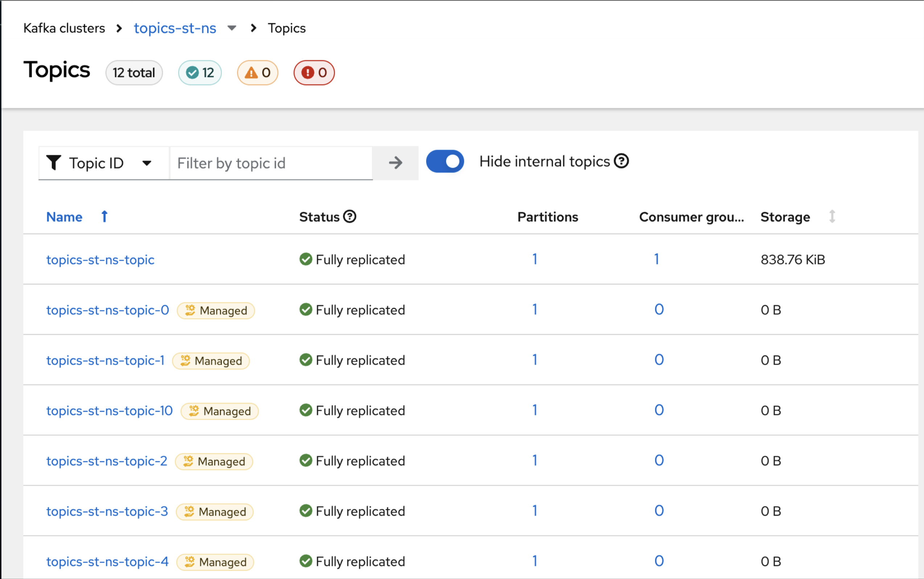Toggle Hide internal topics switch
924x579 pixels.
445,161
